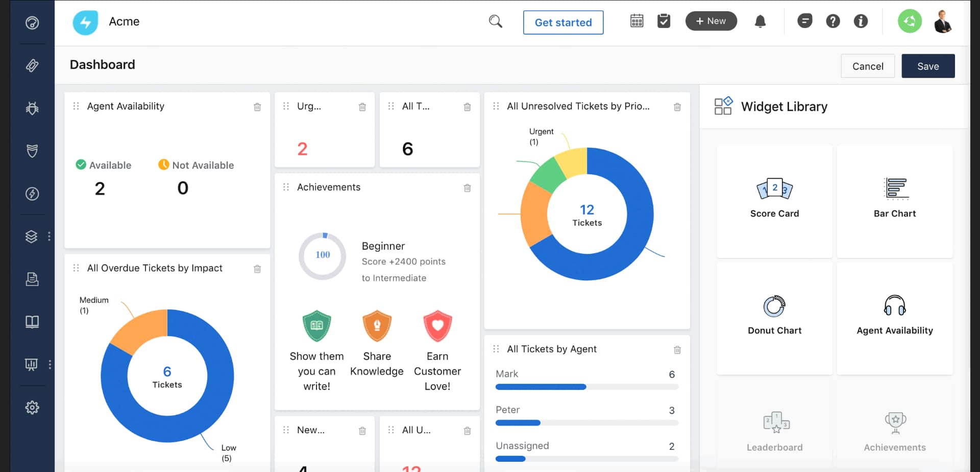Add the Donut Chart widget

point(774,318)
